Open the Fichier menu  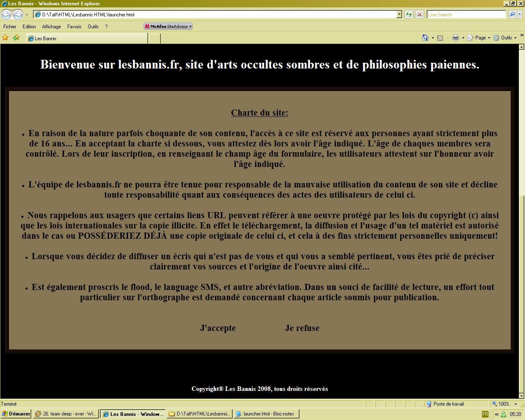point(10,26)
